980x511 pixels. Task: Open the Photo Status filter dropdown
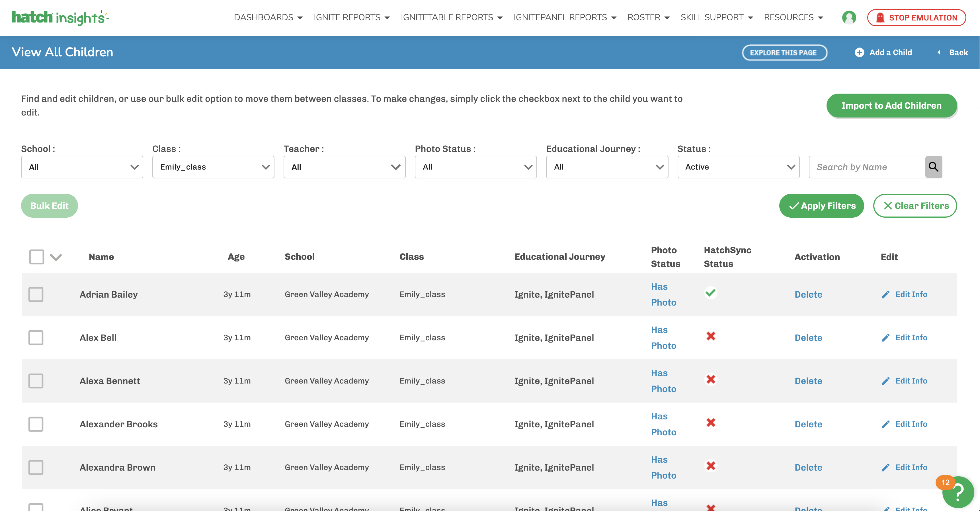tap(475, 167)
